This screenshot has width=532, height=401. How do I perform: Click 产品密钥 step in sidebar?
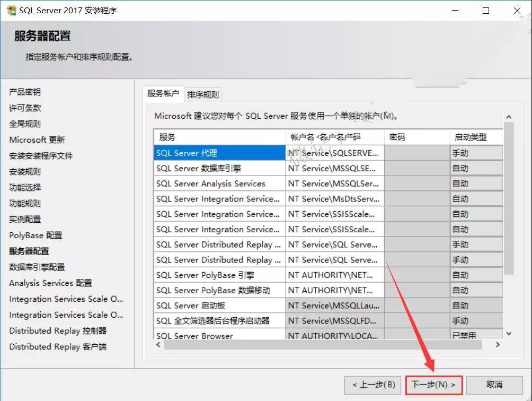(25, 92)
